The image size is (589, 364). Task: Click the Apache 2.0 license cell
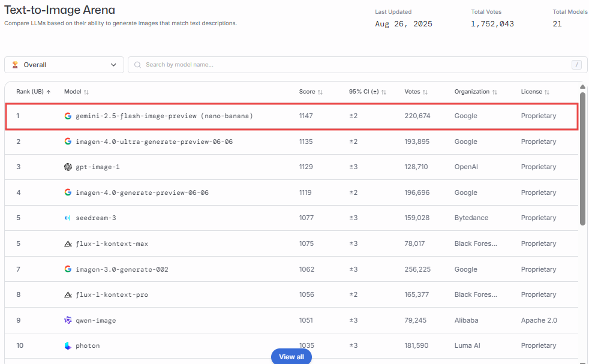tap(539, 320)
